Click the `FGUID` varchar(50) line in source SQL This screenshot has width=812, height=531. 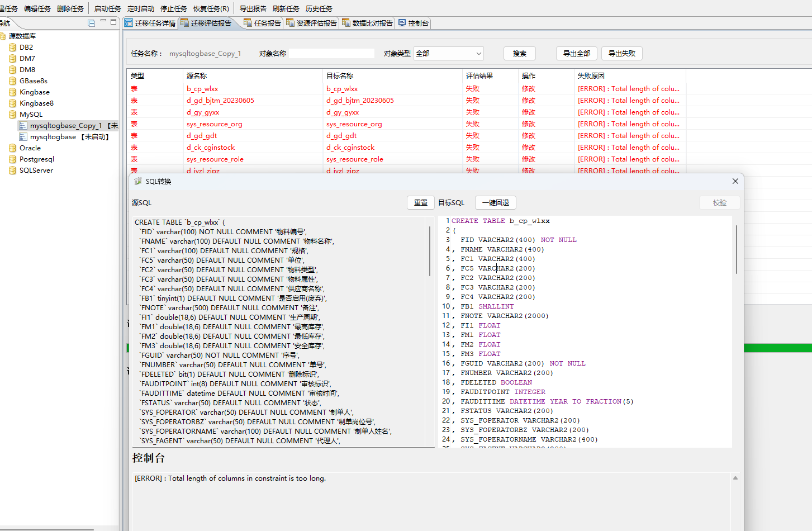pos(220,355)
